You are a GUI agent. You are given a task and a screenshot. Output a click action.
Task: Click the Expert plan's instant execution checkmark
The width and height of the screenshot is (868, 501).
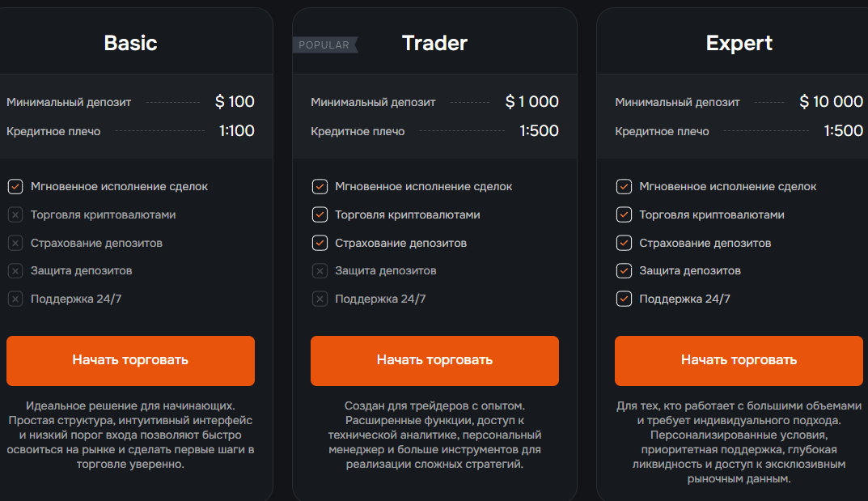(x=624, y=187)
